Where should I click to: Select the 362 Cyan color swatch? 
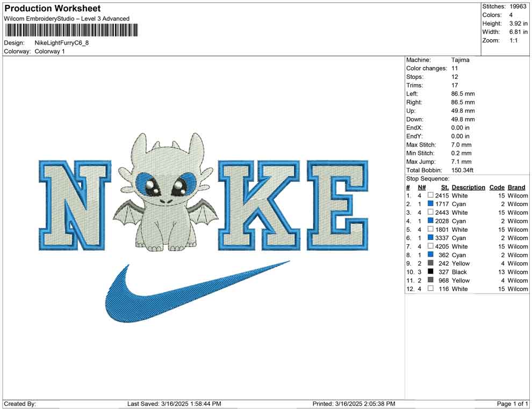click(430, 254)
